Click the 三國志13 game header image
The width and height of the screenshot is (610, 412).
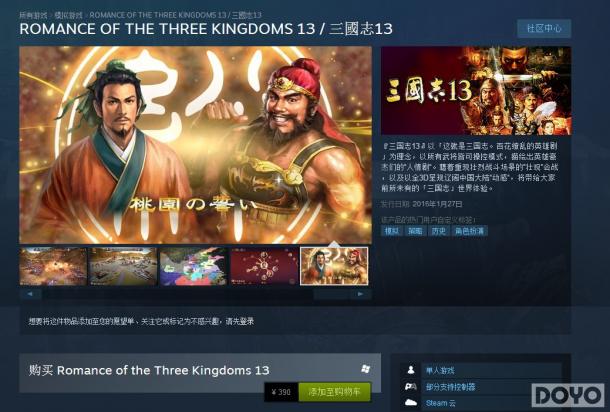(x=476, y=91)
